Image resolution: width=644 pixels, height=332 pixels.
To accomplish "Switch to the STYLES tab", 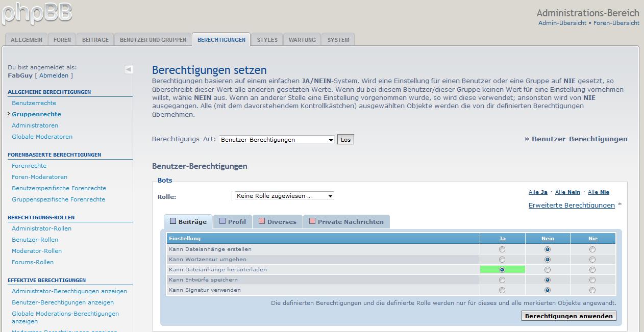I will (x=267, y=40).
